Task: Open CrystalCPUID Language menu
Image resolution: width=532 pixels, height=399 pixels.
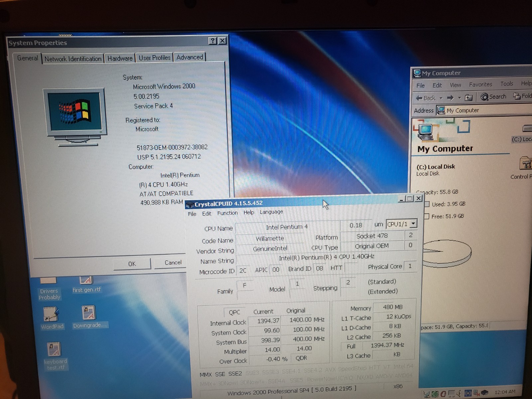Action: 271,211
